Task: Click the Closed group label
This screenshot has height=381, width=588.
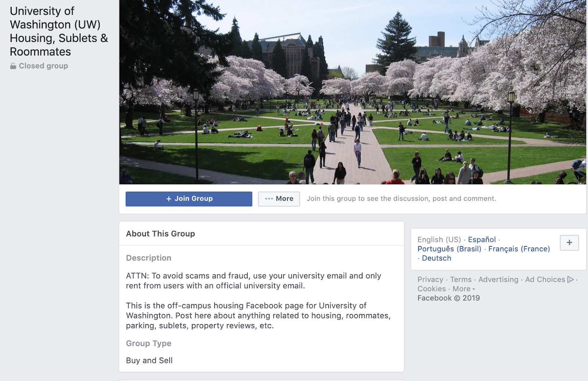Action: point(43,66)
